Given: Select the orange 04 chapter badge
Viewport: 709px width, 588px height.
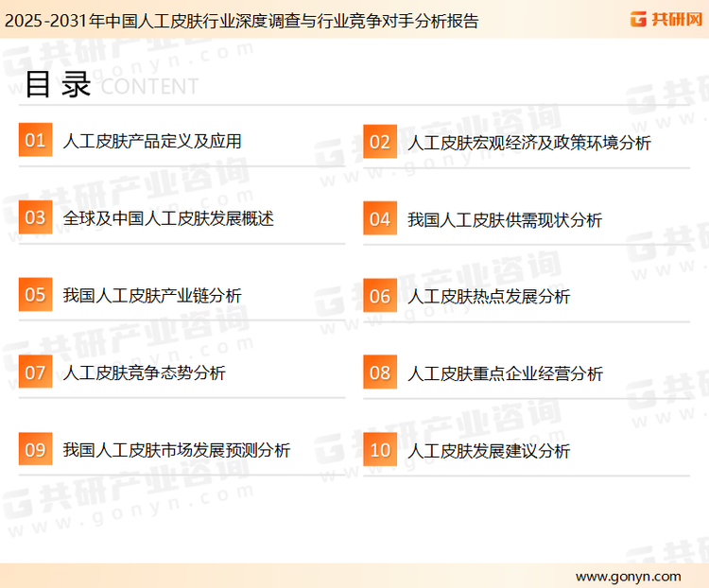Looking at the screenshot, I should pos(380,219).
